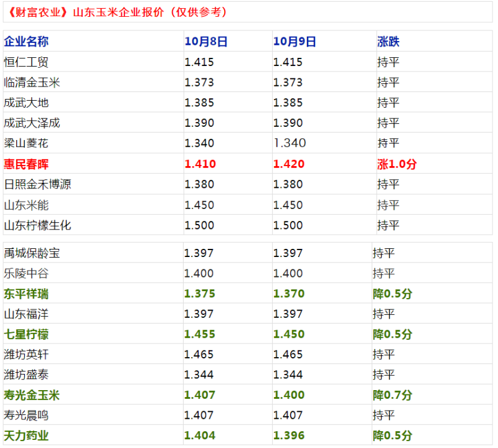Viewport: 498px width, 448px height.
Task: Select the 10月9日 column header
Action: (x=294, y=42)
